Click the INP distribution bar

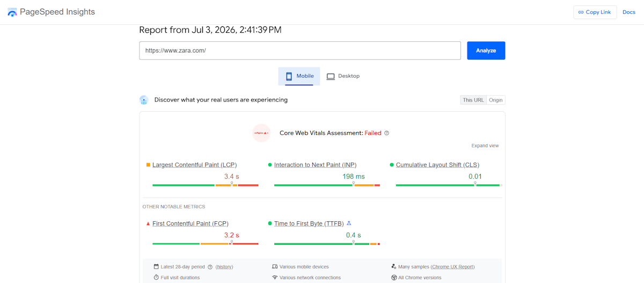(x=327, y=185)
